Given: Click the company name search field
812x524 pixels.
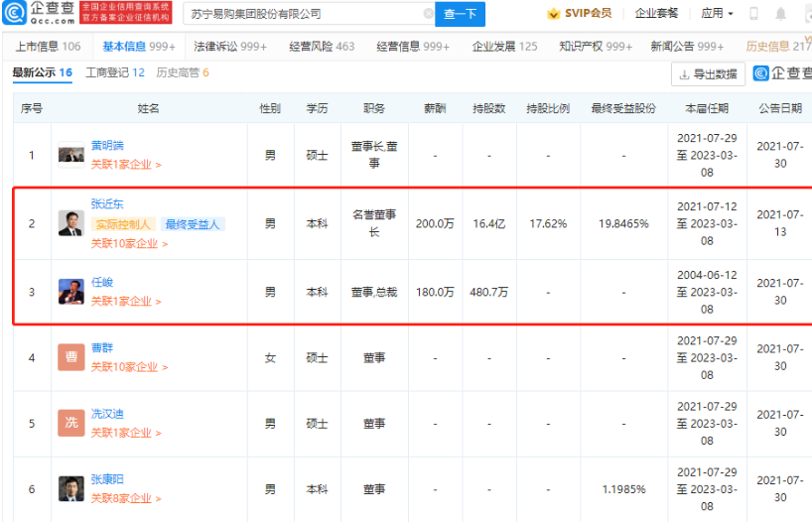Looking at the screenshot, I should click(x=303, y=14).
